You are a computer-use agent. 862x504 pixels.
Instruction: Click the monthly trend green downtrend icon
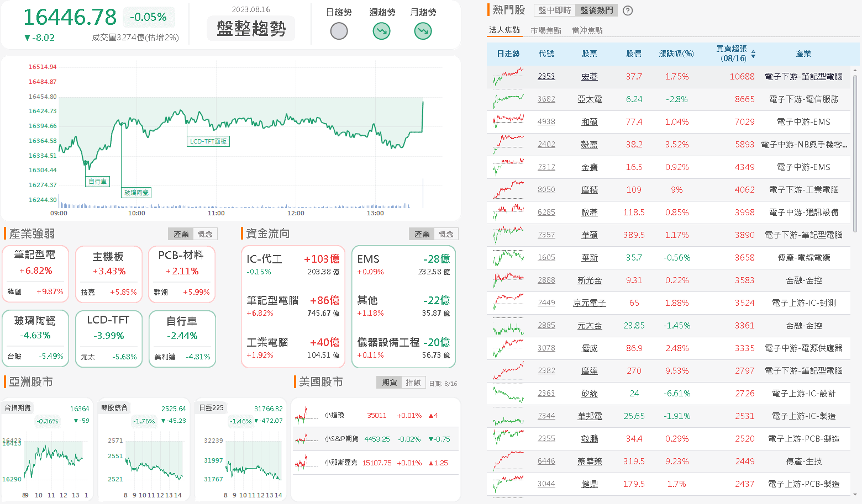tap(423, 31)
